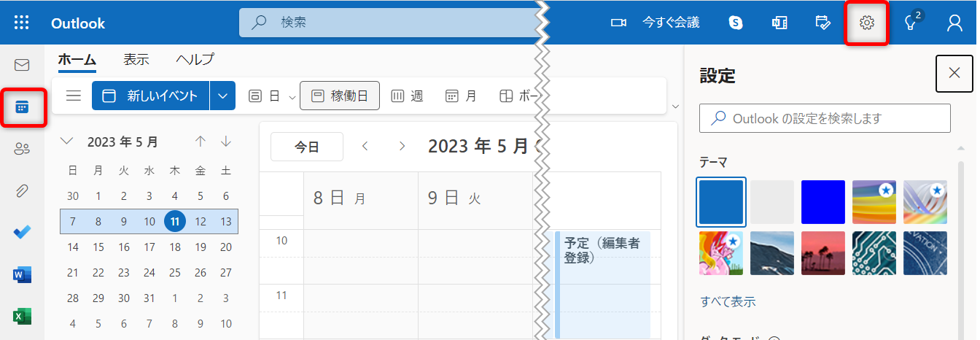
Task: Go to previous week chevron
Action: 365,147
